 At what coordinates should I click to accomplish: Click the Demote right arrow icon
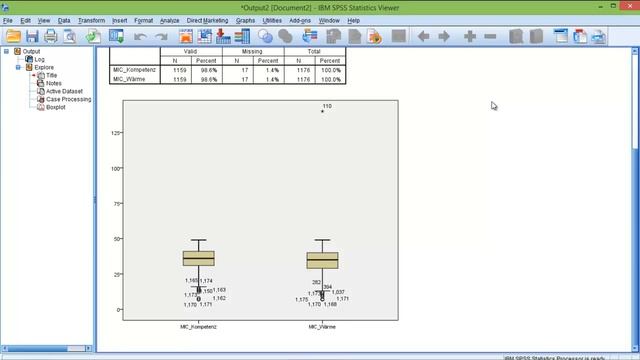pos(444,36)
